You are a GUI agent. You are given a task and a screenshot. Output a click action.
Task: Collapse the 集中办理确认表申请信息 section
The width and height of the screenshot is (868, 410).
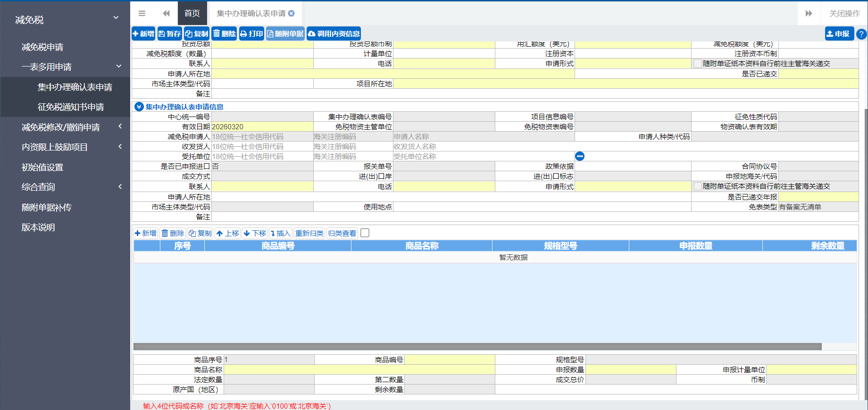pos(139,107)
